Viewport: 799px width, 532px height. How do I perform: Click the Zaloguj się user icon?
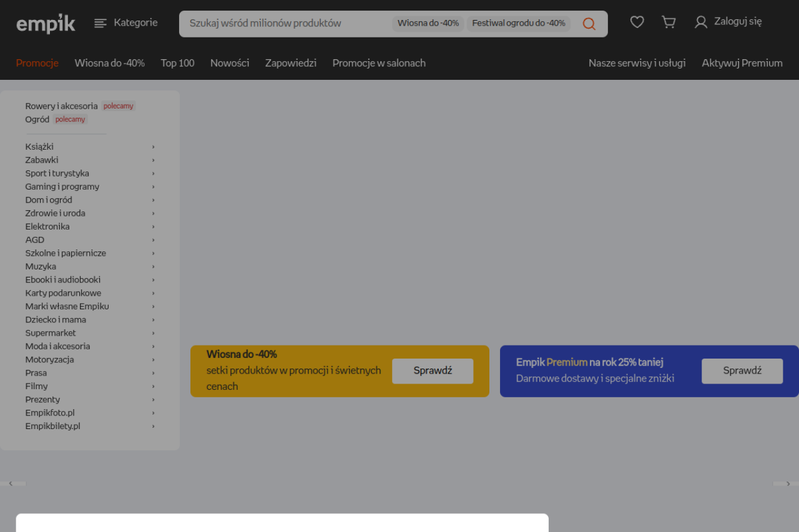coord(701,22)
